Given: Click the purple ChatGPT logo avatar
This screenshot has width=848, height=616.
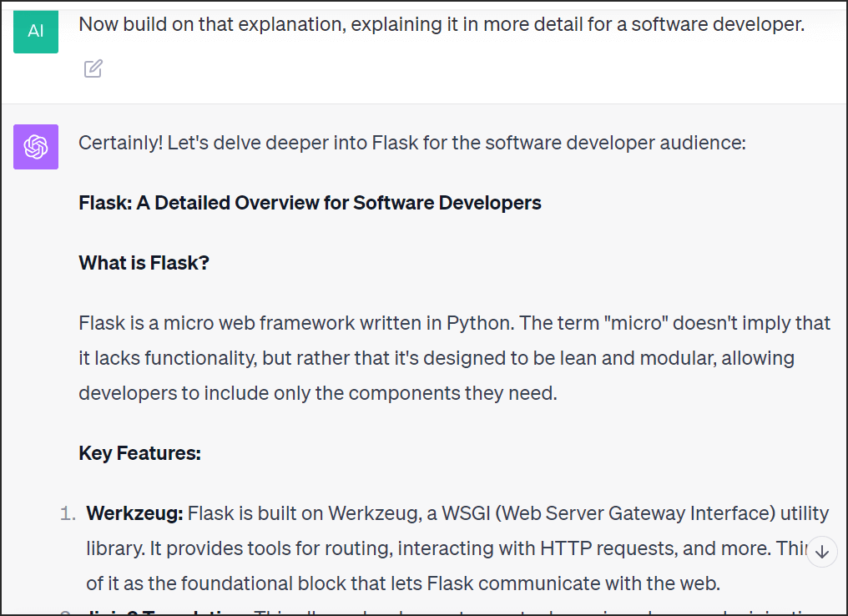Looking at the screenshot, I should tap(36, 147).
